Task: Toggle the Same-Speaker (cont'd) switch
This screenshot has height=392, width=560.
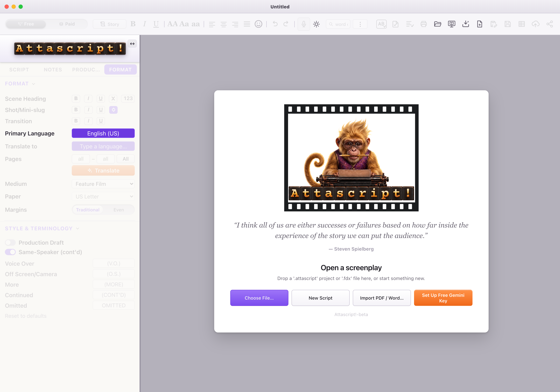Action: pos(10,252)
